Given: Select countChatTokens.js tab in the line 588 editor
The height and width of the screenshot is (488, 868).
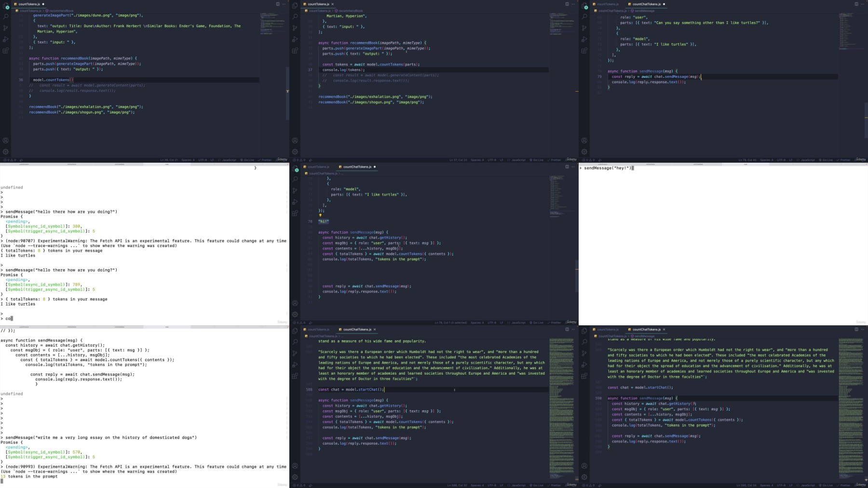Looking at the screenshot, I should click(x=357, y=329).
